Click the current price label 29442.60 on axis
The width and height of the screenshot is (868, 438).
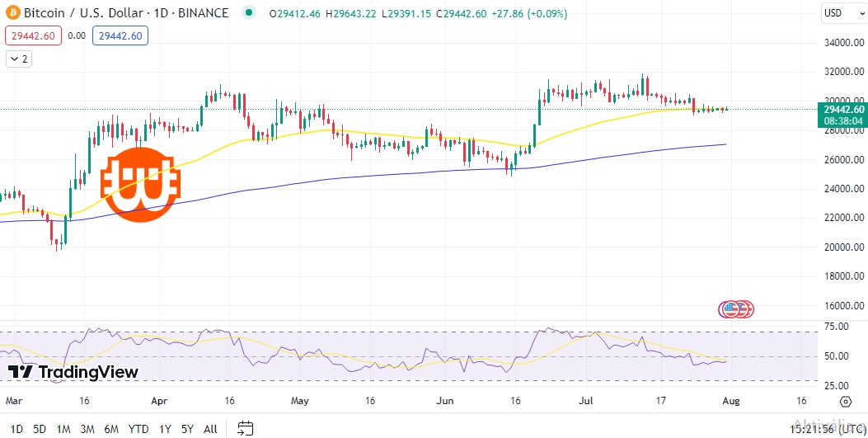click(x=842, y=109)
